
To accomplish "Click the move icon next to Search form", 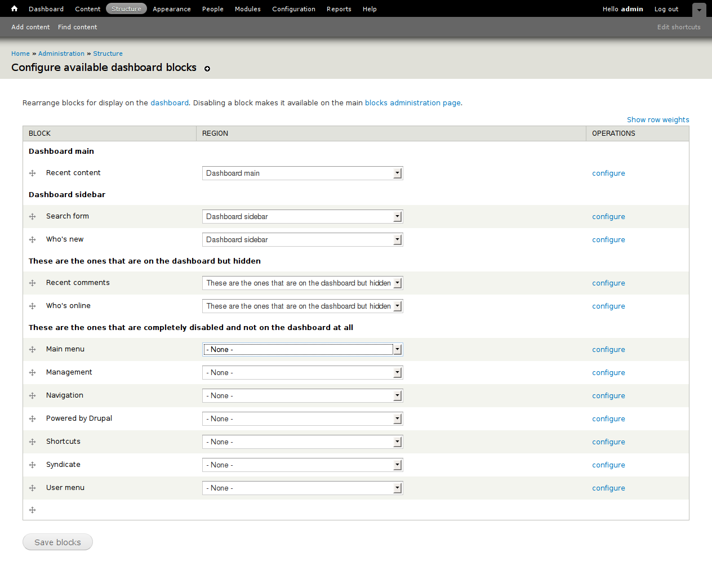I will click(32, 216).
